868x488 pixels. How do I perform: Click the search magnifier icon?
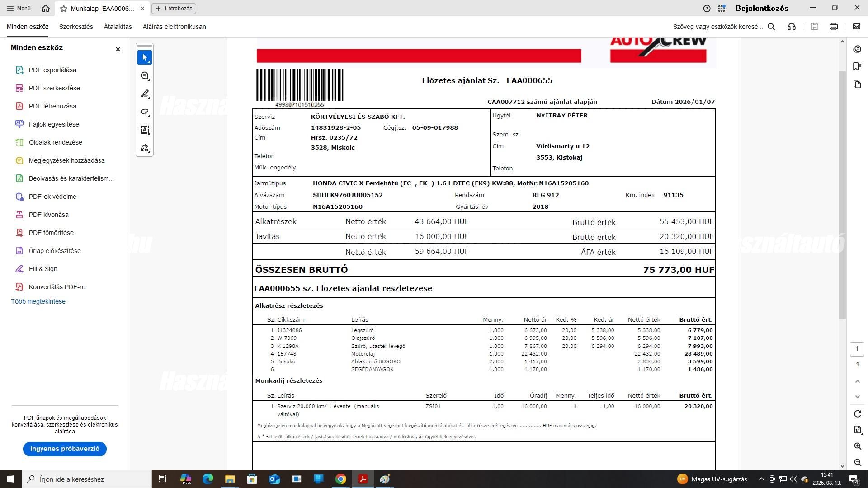772,27
